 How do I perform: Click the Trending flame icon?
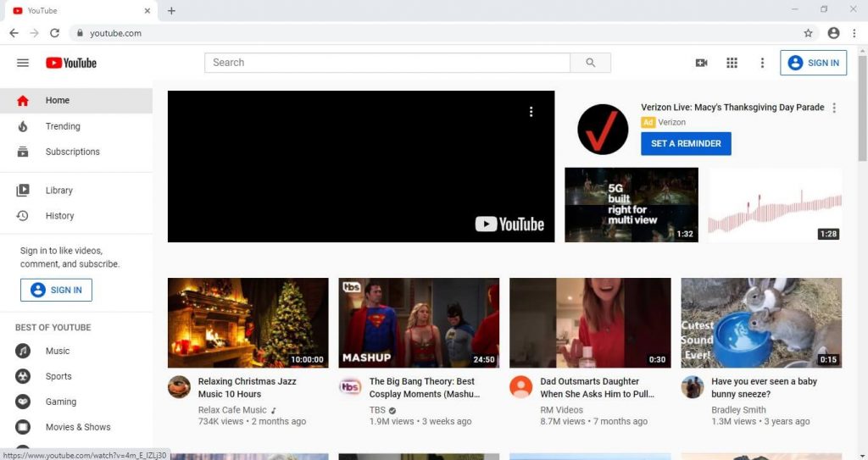23,126
